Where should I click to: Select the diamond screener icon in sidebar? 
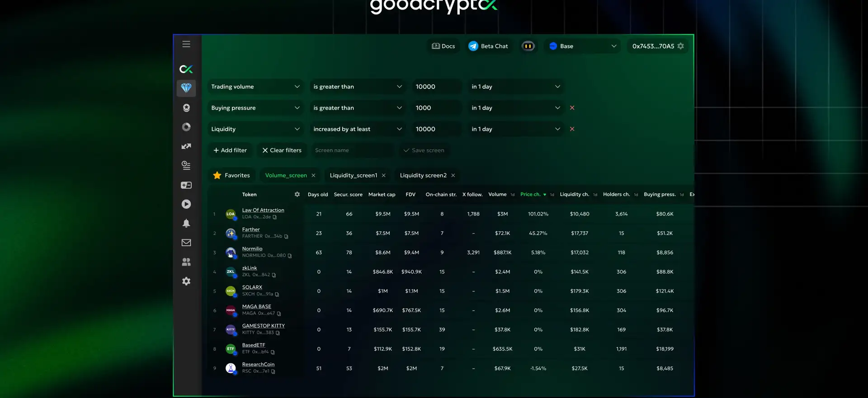186,88
